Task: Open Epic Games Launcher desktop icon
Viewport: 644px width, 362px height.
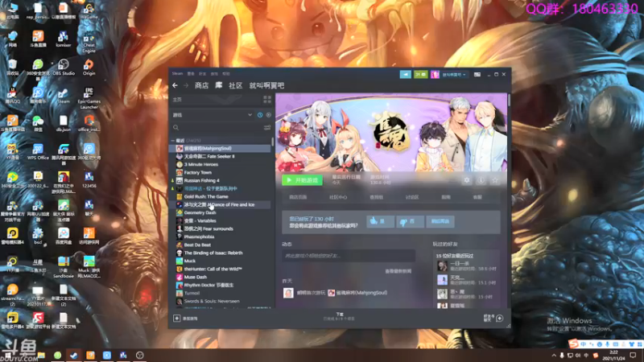Action: coord(89,97)
